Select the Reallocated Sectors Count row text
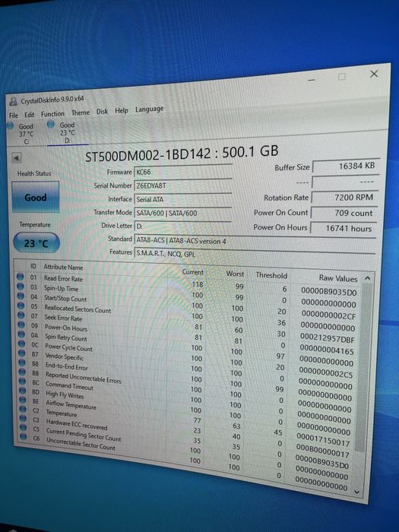 coord(78,309)
